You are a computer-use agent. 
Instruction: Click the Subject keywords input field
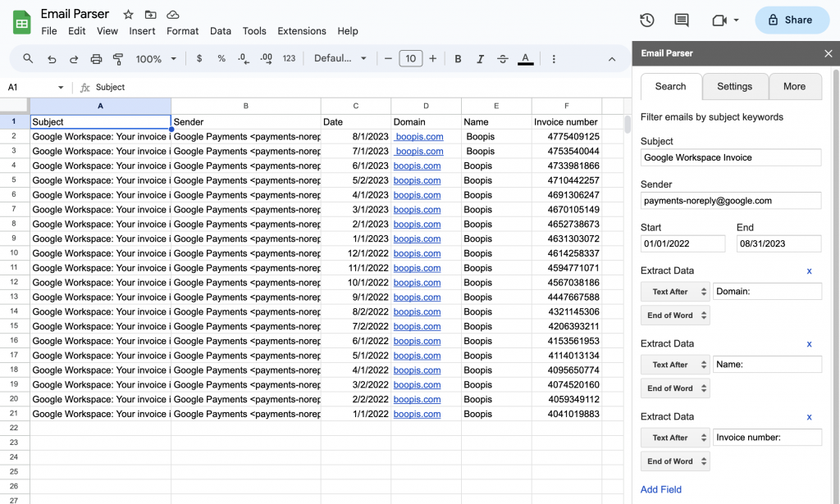[731, 157]
